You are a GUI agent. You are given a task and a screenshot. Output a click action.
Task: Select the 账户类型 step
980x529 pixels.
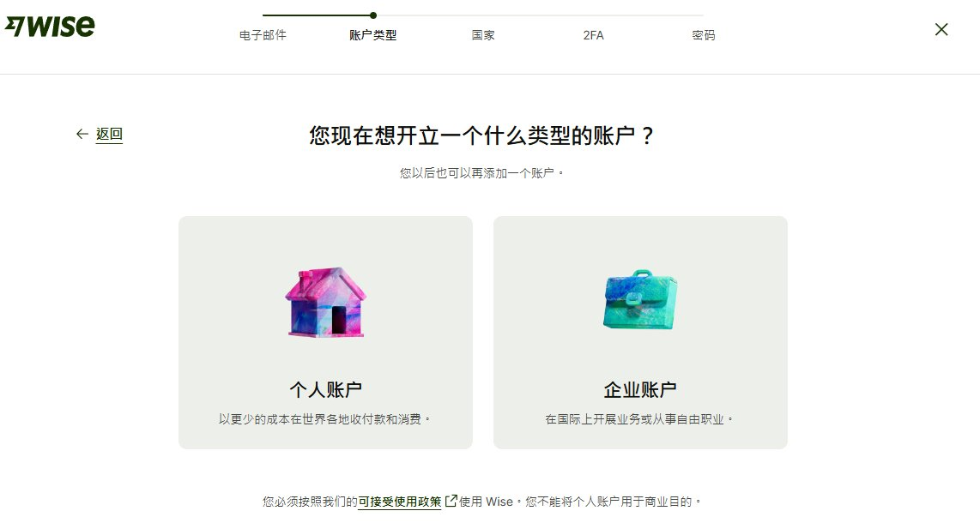pos(372,35)
